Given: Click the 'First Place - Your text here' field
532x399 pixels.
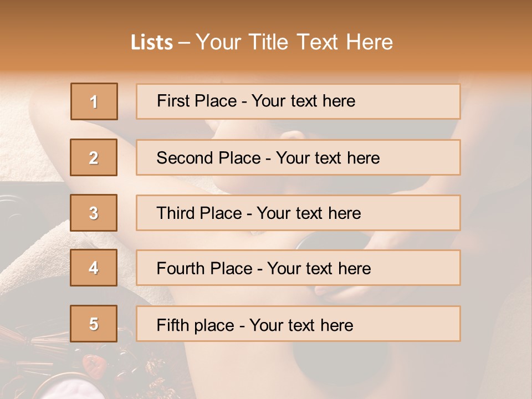Looking at the screenshot, I should point(298,101).
